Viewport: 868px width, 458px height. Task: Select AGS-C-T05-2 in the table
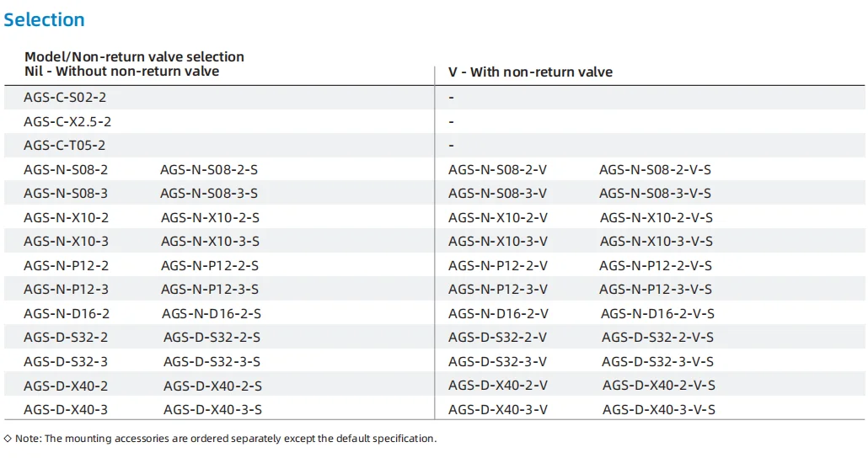point(65,146)
